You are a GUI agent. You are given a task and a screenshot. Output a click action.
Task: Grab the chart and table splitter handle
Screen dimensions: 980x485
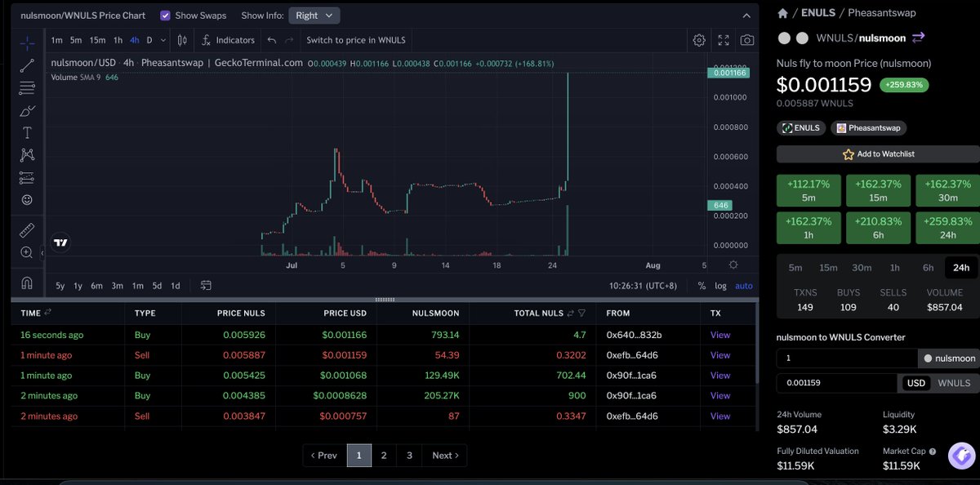(x=385, y=300)
